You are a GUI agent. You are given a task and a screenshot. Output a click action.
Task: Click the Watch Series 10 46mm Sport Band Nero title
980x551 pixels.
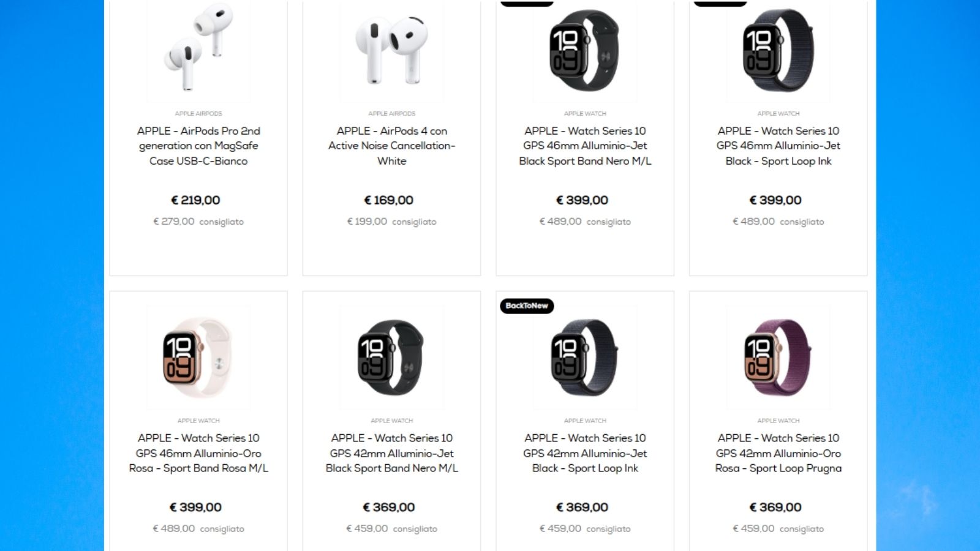pyautogui.click(x=585, y=146)
